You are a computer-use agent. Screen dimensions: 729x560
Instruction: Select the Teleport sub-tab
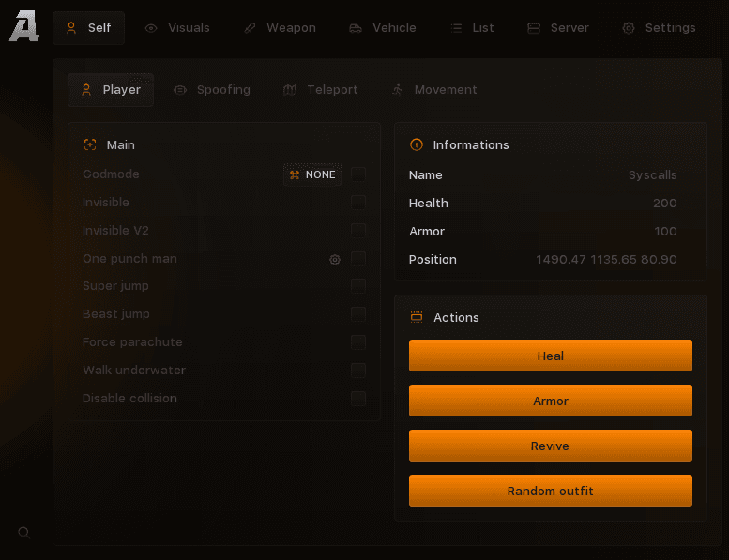tap(320, 90)
